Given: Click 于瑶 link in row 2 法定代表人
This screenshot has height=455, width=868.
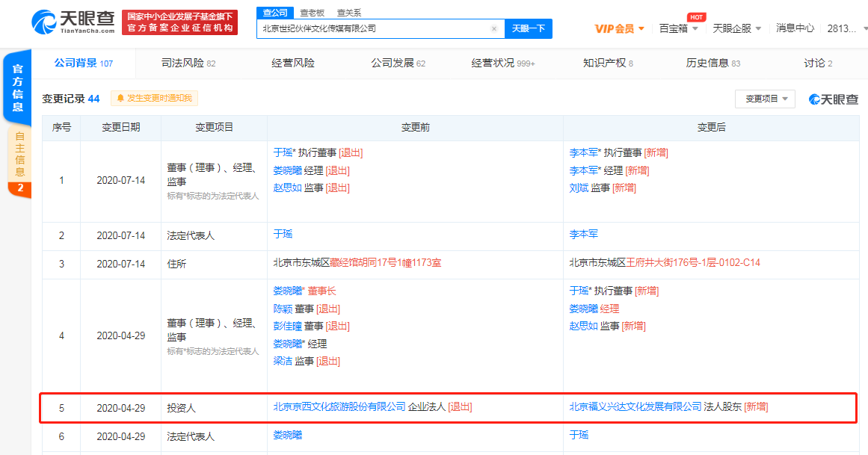Looking at the screenshot, I should pyautogui.click(x=283, y=234).
